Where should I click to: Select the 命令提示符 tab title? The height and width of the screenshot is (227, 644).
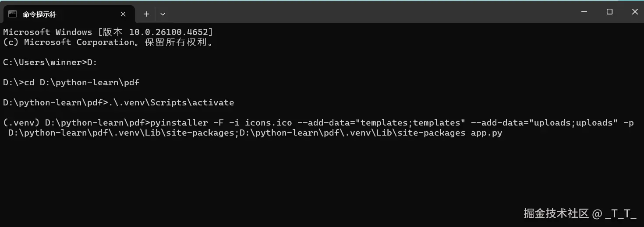pos(39,14)
